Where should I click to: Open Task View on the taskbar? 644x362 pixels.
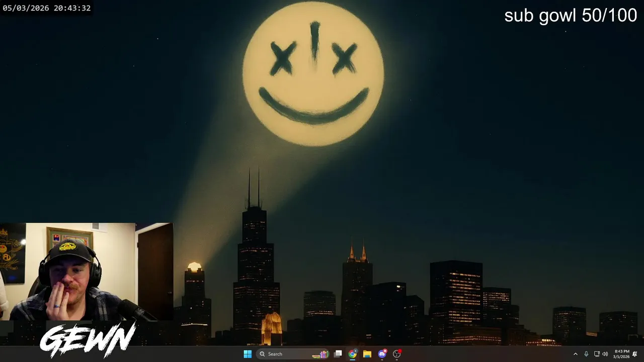(x=338, y=354)
